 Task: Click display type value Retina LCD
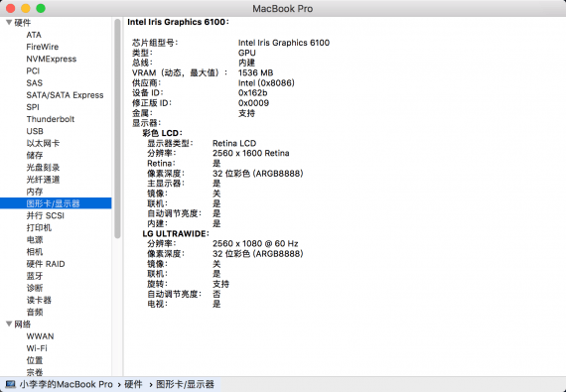234,143
